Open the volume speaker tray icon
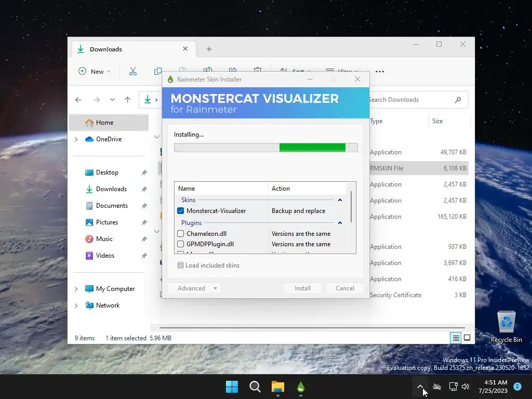The height and width of the screenshot is (399, 532). tap(465, 387)
